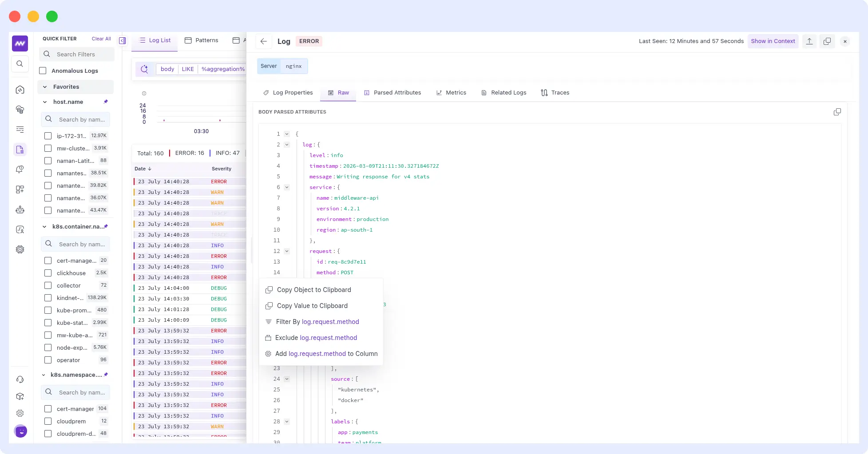Switch to the Parsed Attributes tab
The image size is (868, 454).
pyautogui.click(x=392, y=93)
